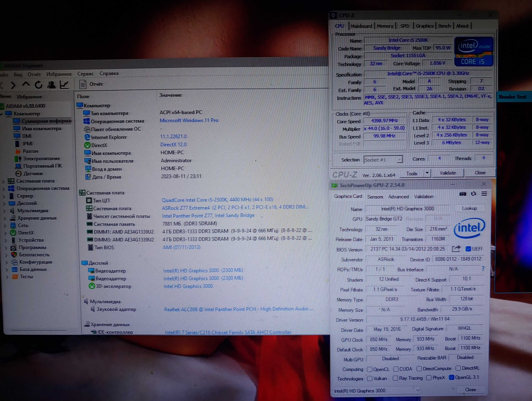
Task: Click the GPU-Z Close button
Action: coord(470,389)
